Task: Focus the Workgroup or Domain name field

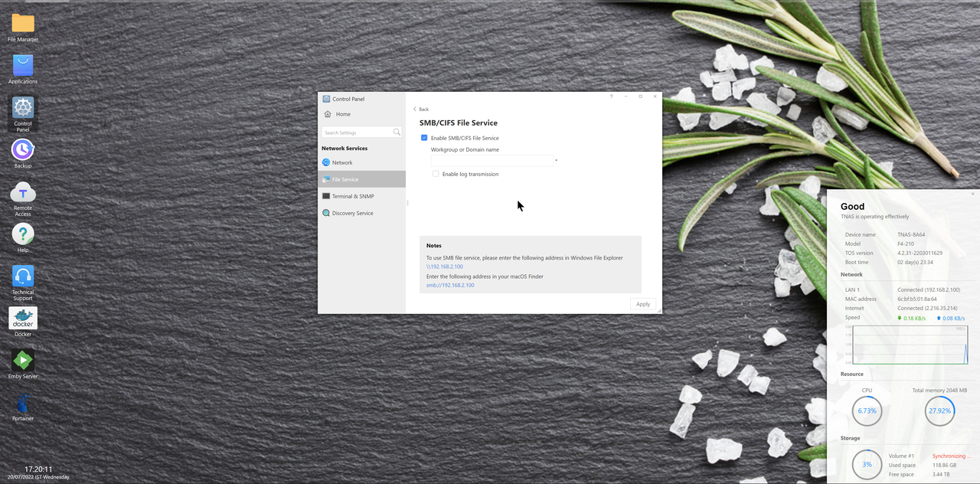Action: [492, 161]
